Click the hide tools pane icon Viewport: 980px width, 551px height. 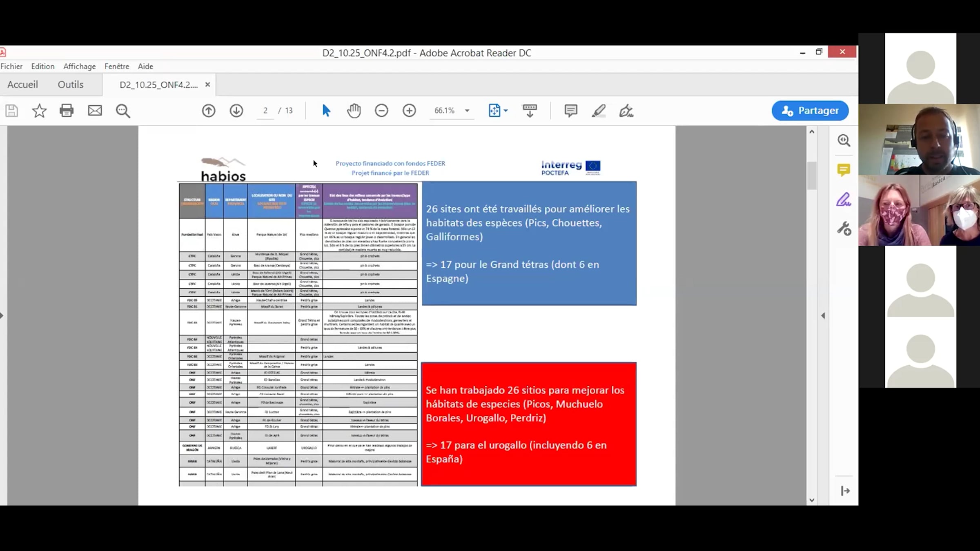845,491
